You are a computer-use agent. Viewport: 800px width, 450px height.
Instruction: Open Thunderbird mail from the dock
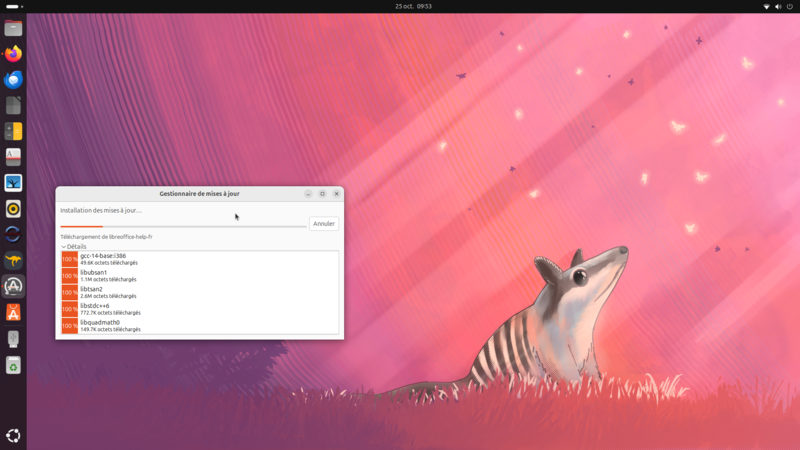point(13,80)
